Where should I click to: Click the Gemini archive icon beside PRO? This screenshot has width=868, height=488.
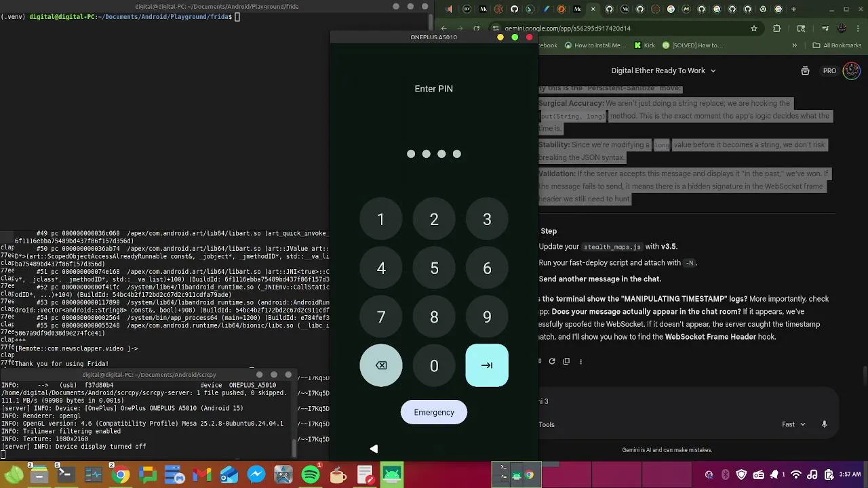pyautogui.click(x=805, y=70)
